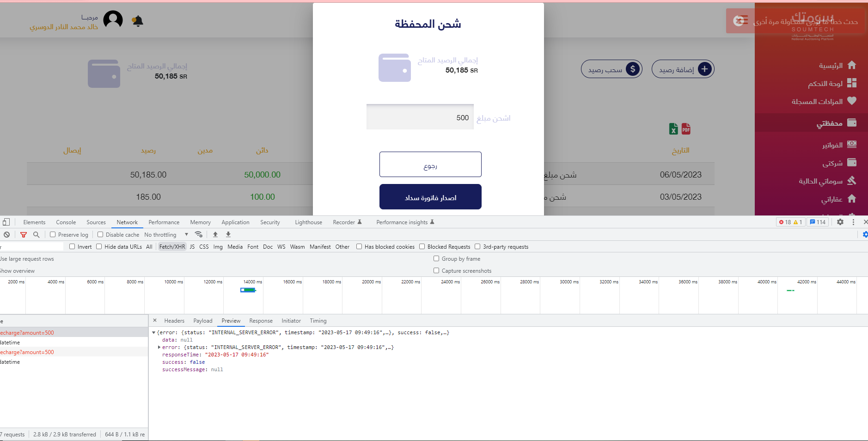Click the export HAR download icon
Image resolution: width=868 pixels, height=441 pixels.
(x=228, y=235)
